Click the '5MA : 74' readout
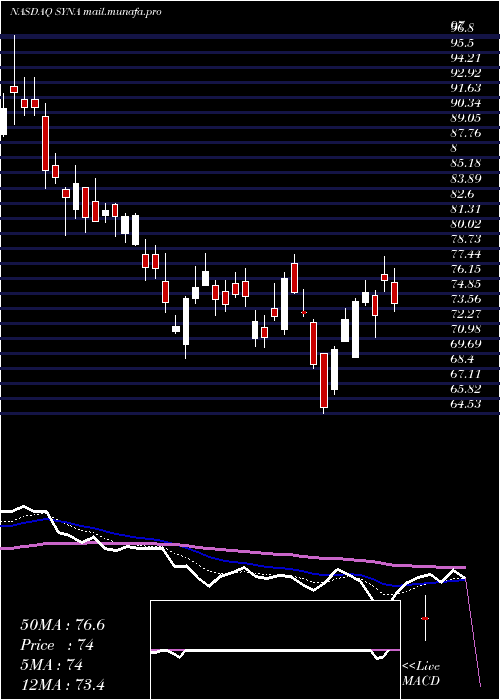 pos(52,665)
